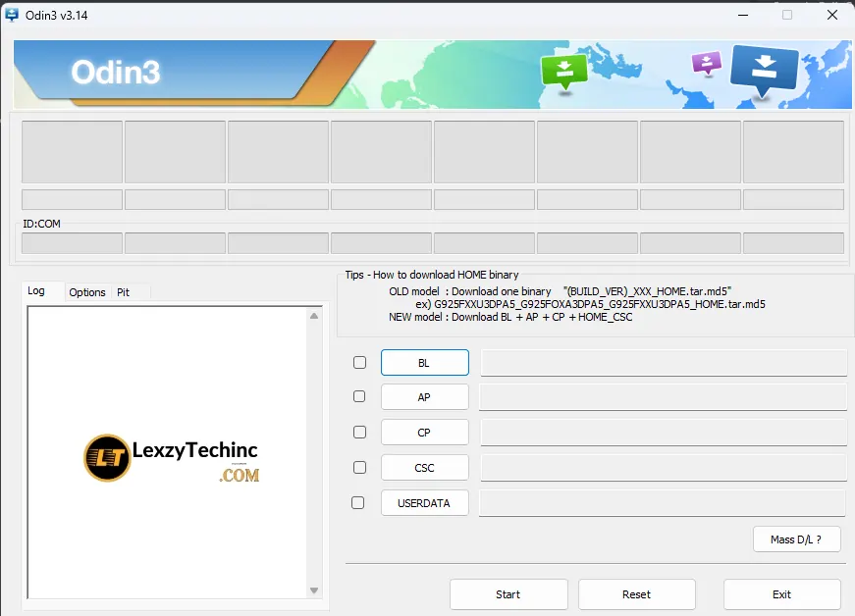The height and width of the screenshot is (616, 855).
Task: Exit the Odin3 application
Action: click(782, 594)
